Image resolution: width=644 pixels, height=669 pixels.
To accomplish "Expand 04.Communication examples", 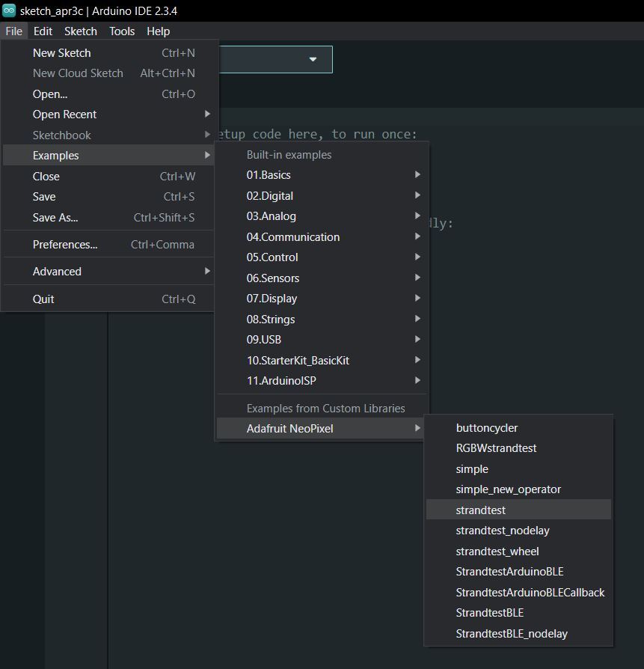I will point(322,236).
